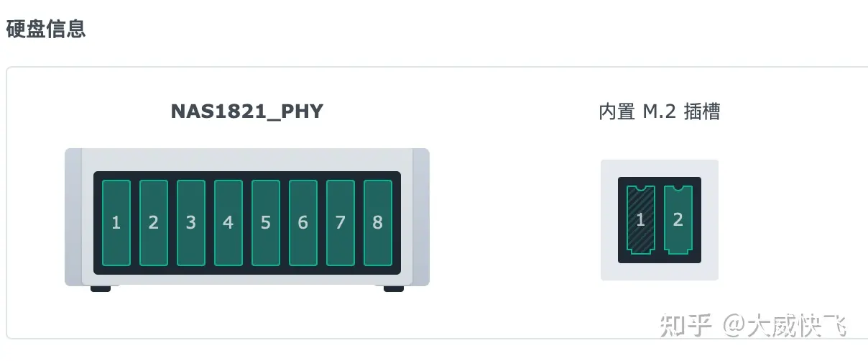Click the NAS left rubber foot
Viewport: 868px width, 361px height.
pos(101,288)
